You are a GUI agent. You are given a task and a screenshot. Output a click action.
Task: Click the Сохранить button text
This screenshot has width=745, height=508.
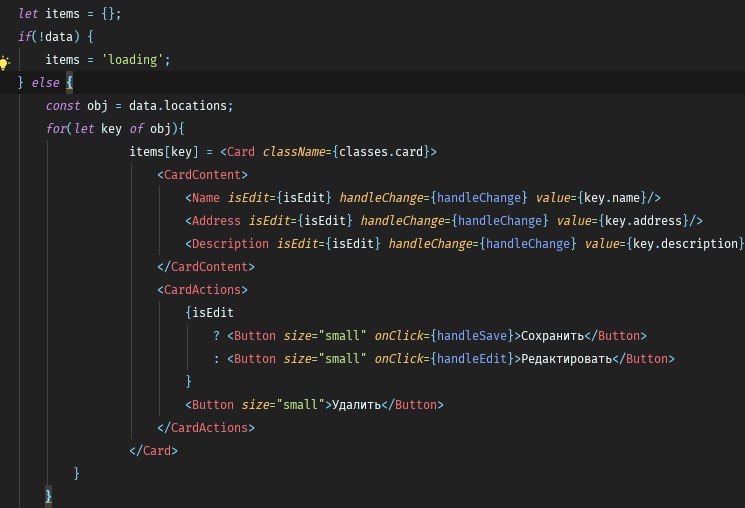tap(553, 336)
